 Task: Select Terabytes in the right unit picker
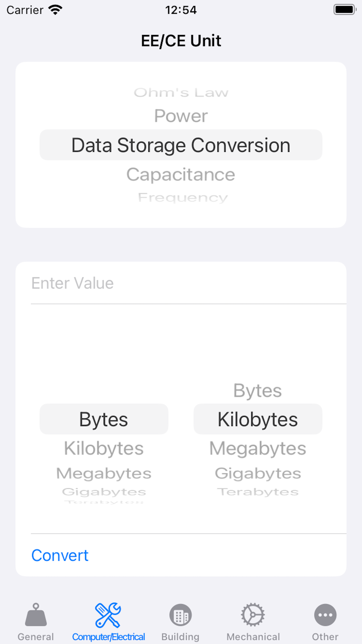point(258,492)
